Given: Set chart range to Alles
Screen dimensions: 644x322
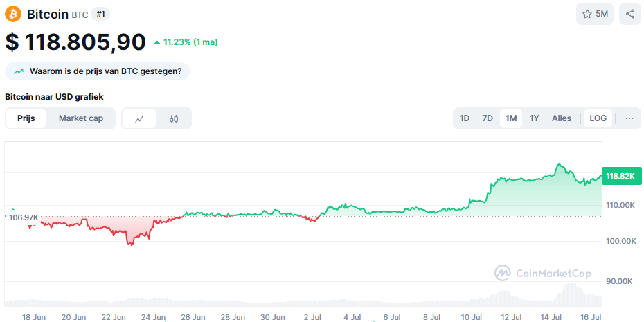Looking at the screenshot, I should (562, 118).
